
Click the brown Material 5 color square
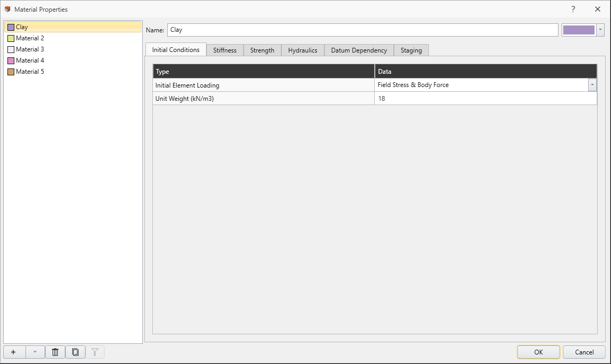11,72
